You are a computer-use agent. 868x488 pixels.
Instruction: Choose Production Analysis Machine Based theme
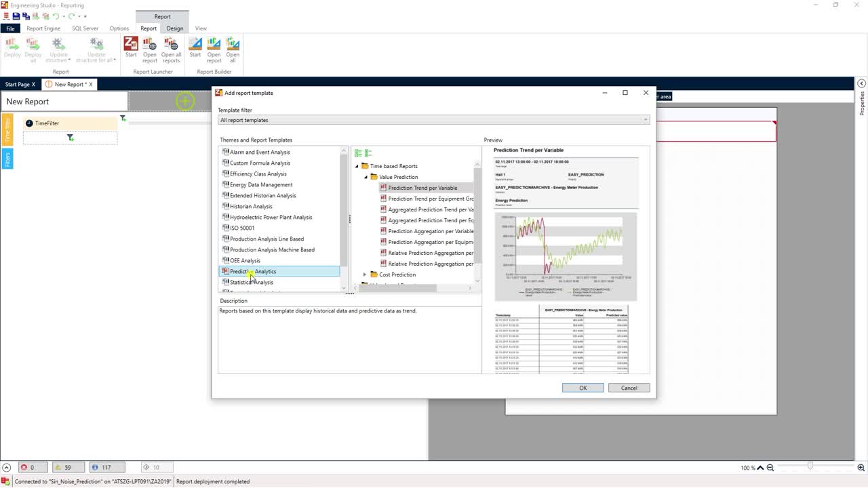272,249
